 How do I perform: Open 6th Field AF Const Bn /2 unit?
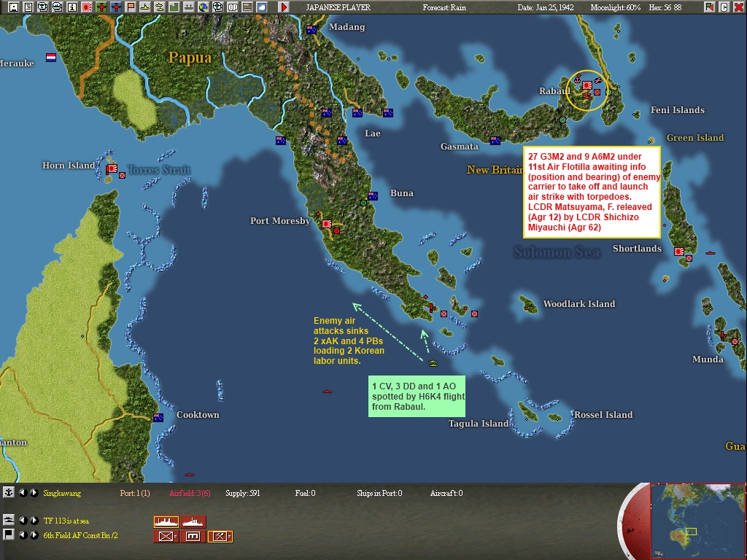point(80,535)
